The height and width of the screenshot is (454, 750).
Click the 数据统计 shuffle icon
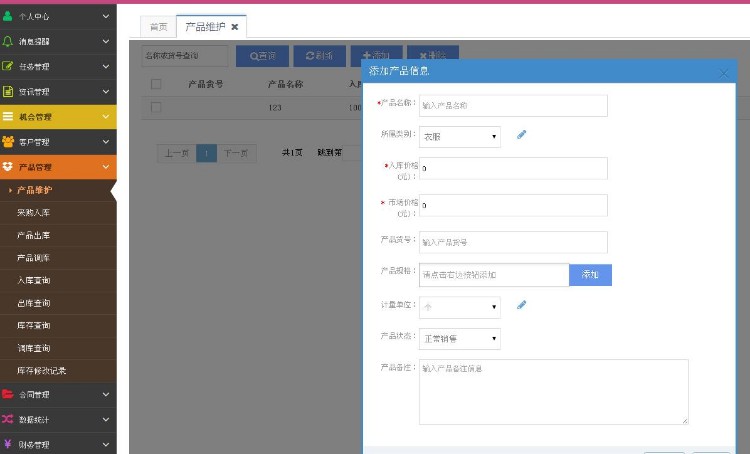8,419
